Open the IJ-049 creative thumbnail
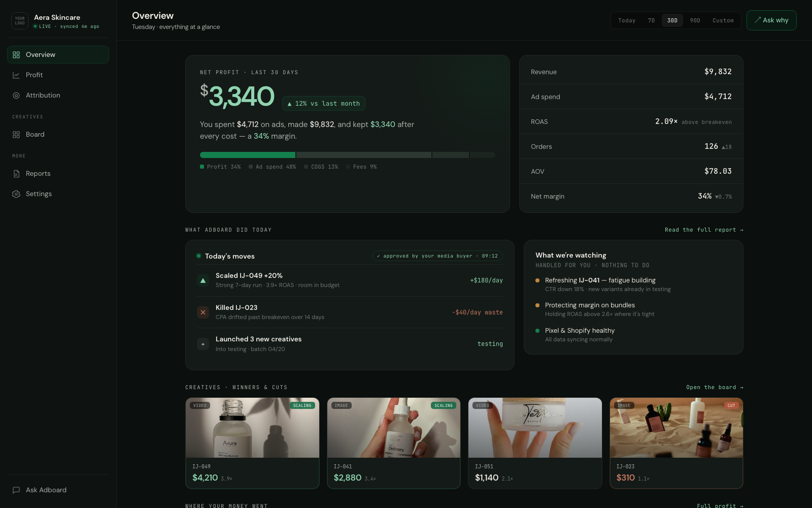 [x=252, y=428]
